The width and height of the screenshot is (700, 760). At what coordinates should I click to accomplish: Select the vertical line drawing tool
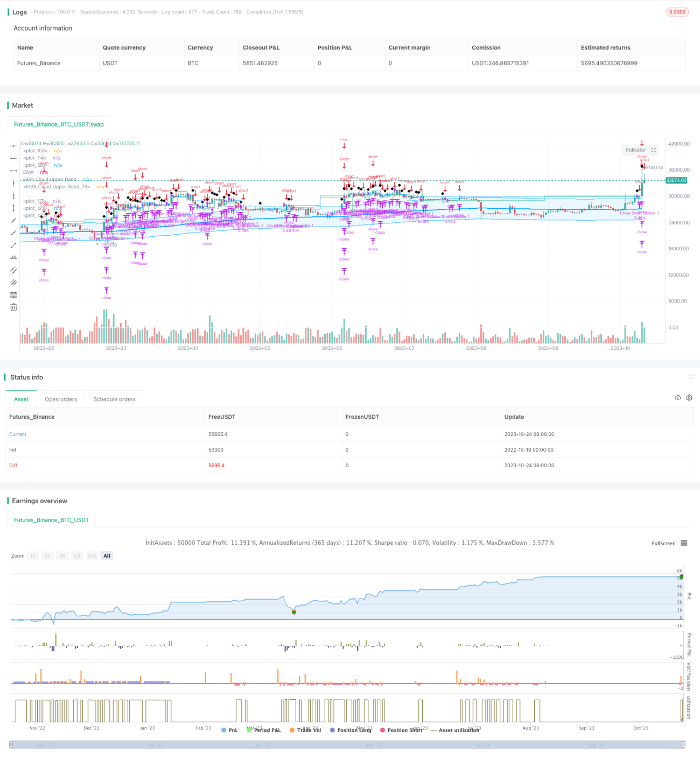(x=13, y=184)
